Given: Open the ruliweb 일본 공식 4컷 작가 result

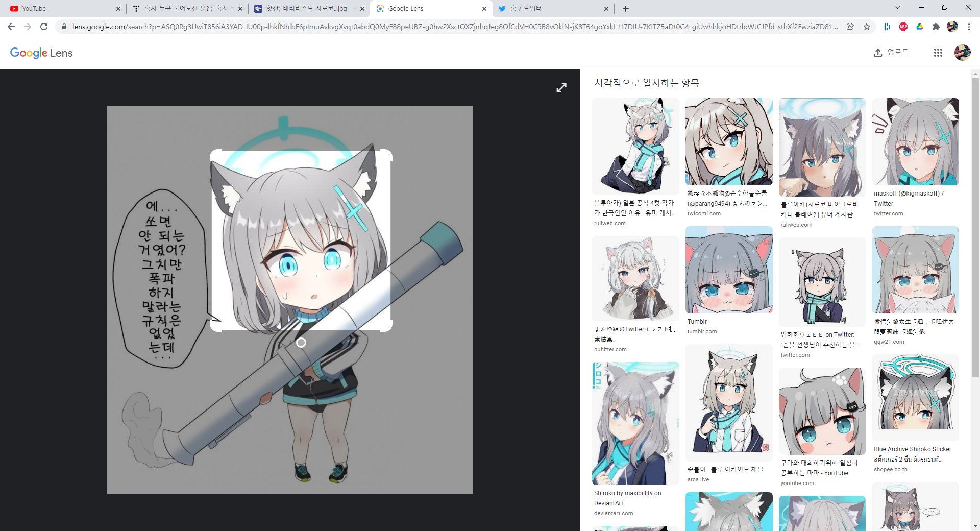Looking at the screenshot, I should point(634,208).
